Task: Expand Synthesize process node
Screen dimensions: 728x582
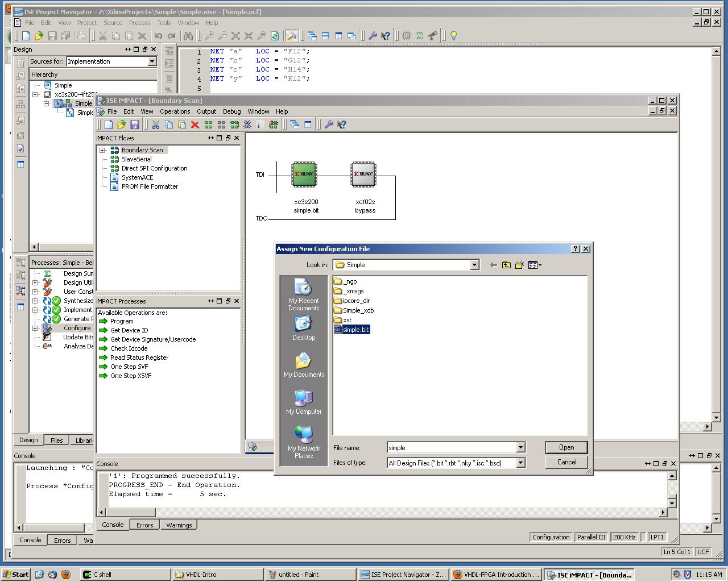Action: 35,301
